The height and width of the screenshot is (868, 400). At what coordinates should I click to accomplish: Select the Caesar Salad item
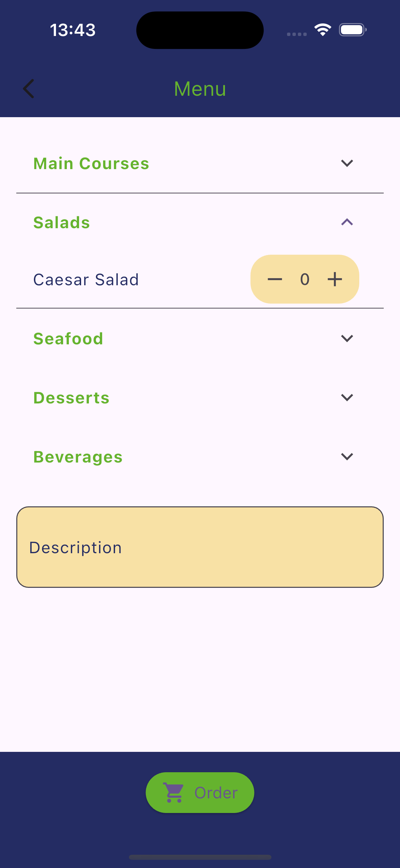coord(86,280)
